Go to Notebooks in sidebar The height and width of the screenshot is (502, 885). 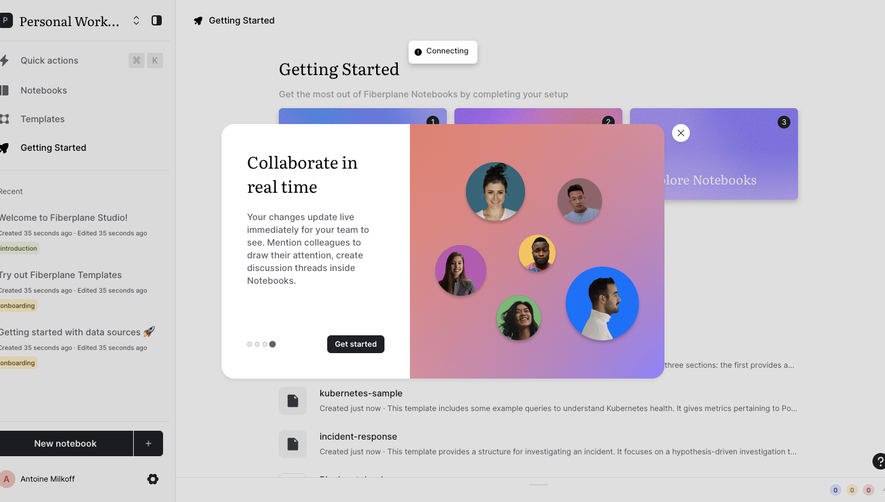[43, 90]
